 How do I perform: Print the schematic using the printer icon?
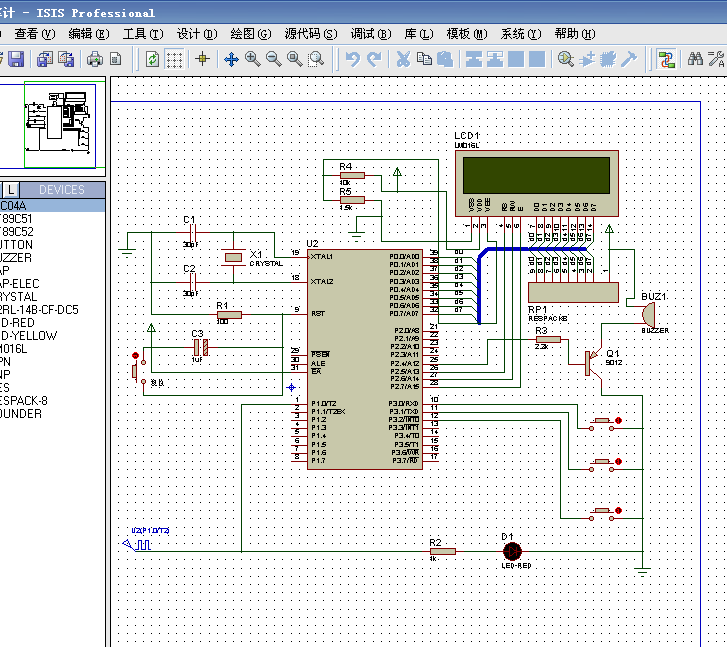tap(95, 59)
